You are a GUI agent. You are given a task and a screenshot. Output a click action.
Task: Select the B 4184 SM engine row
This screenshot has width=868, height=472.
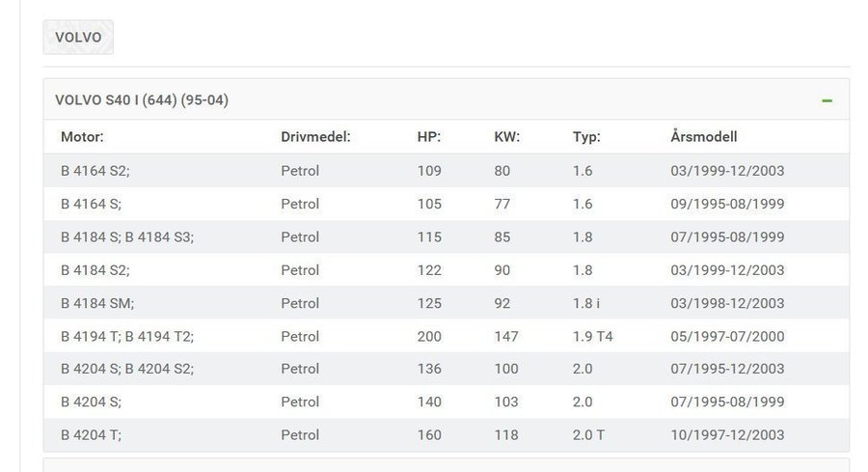point(97,303)
